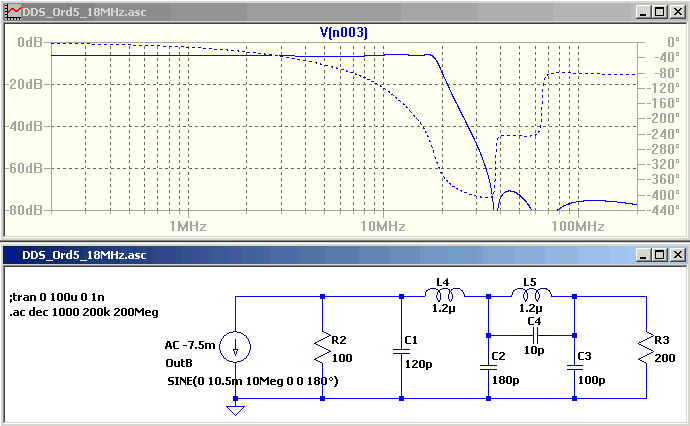
Task: Click the -40dB left axis label
Action: [25, 126]
